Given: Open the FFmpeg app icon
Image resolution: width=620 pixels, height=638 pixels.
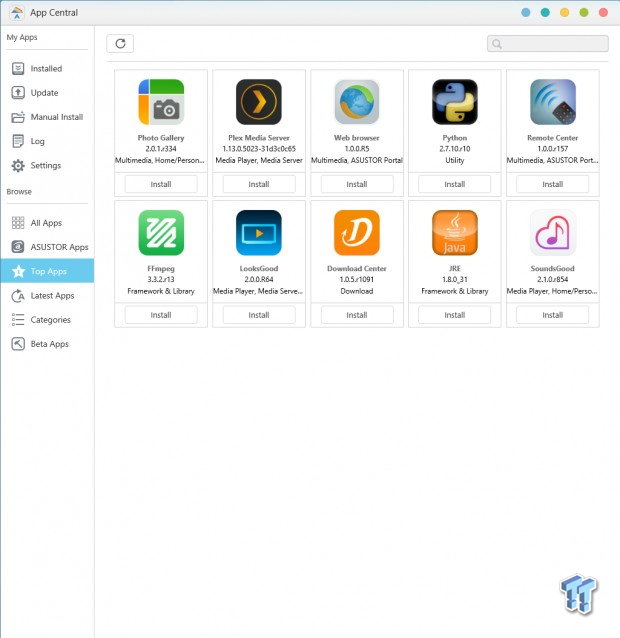Looking at the screenshot, I should [x=161, y=233].
